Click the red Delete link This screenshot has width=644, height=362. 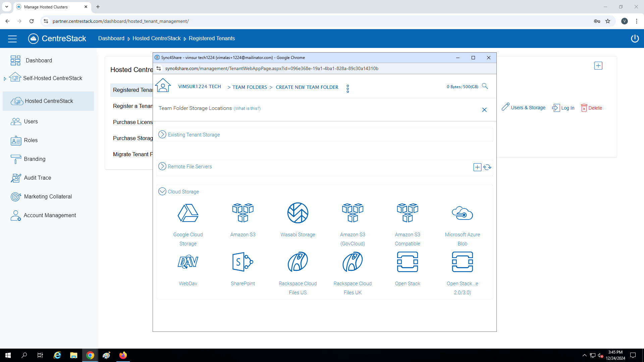pyautogui.click(x=591, y=108)
